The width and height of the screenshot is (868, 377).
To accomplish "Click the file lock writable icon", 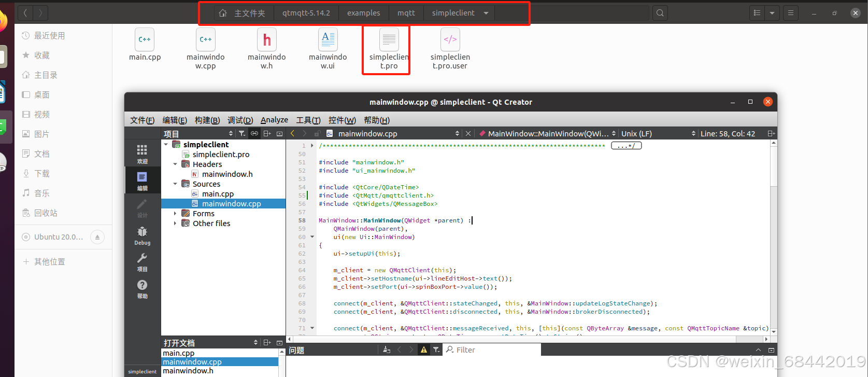I will [x=317, y=133].
